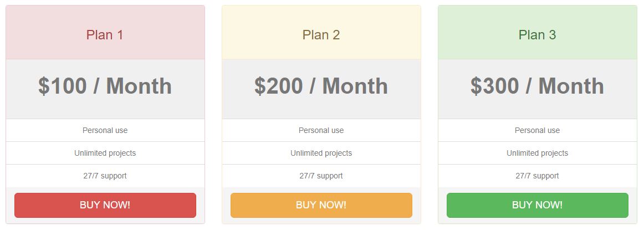Click Personal use in Plan 3
The height and width of the screenshot is (230, 644).
coord(537,130)
